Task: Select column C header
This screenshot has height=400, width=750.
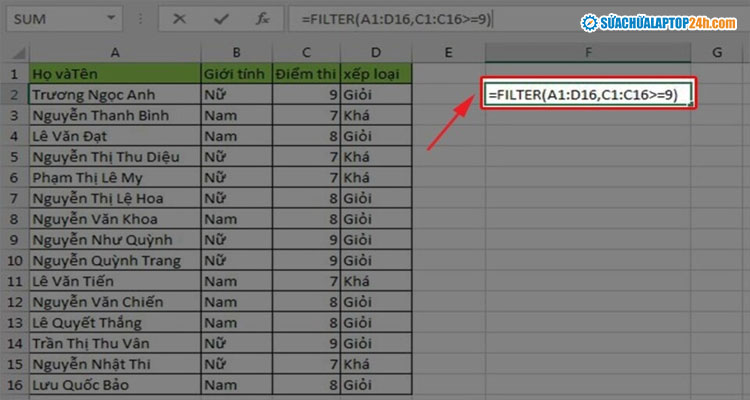Action: tap(306, 53)
